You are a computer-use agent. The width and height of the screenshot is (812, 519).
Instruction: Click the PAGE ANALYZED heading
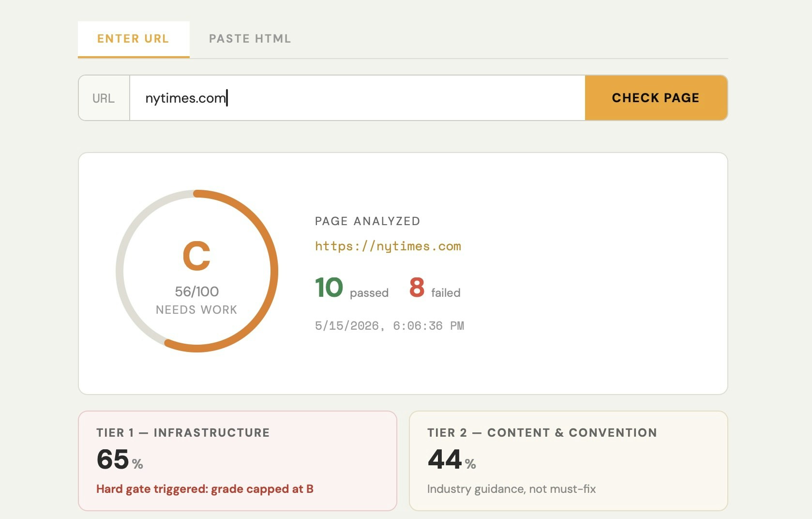click(x=367, y=221)
